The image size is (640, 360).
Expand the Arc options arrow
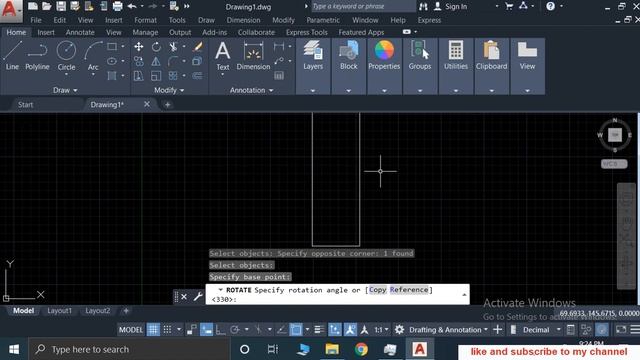[x=93, y=76]
